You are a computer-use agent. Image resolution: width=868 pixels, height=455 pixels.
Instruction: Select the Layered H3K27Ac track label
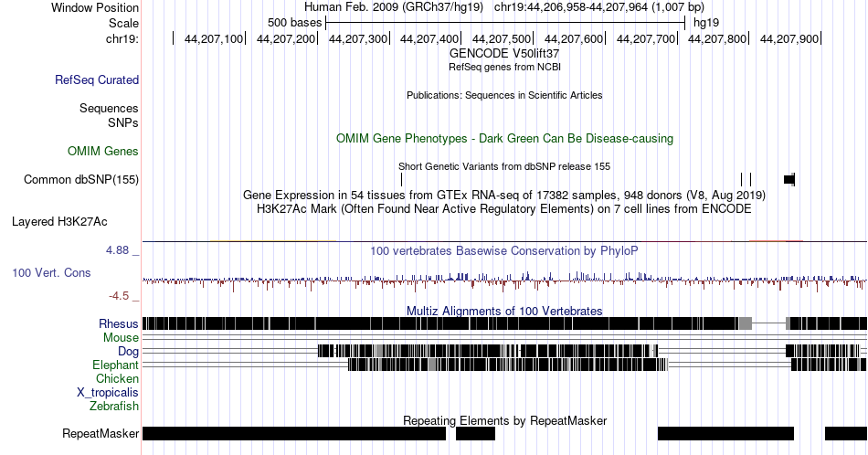(x=59, y=221)
